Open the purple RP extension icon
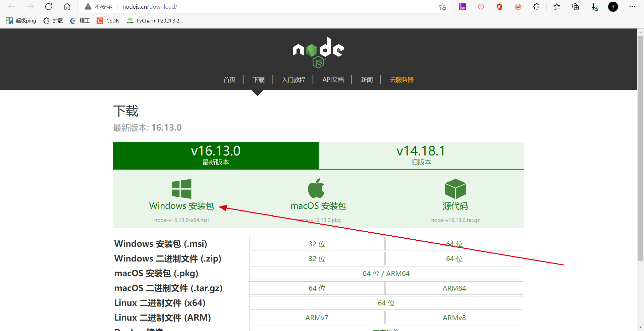The image size is (644, 331). (463, 7)
